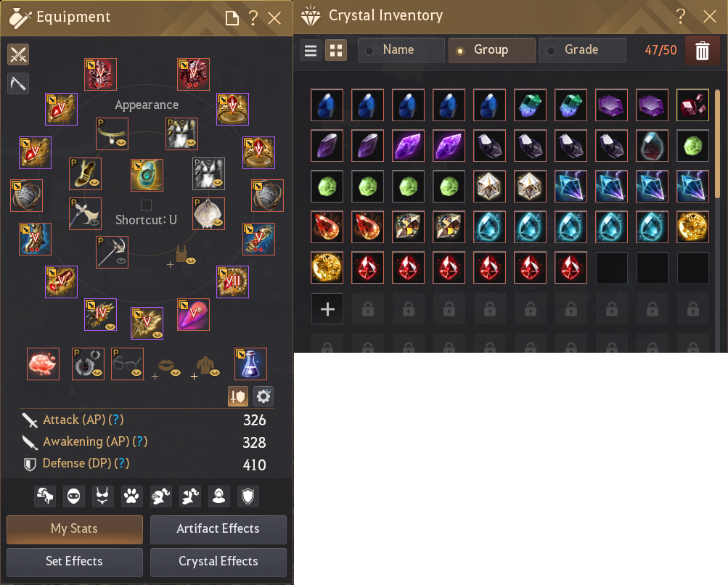Open the Crystal Effects tab
The height and width of the screenshot is (585, 728).
tap(218, 562)
